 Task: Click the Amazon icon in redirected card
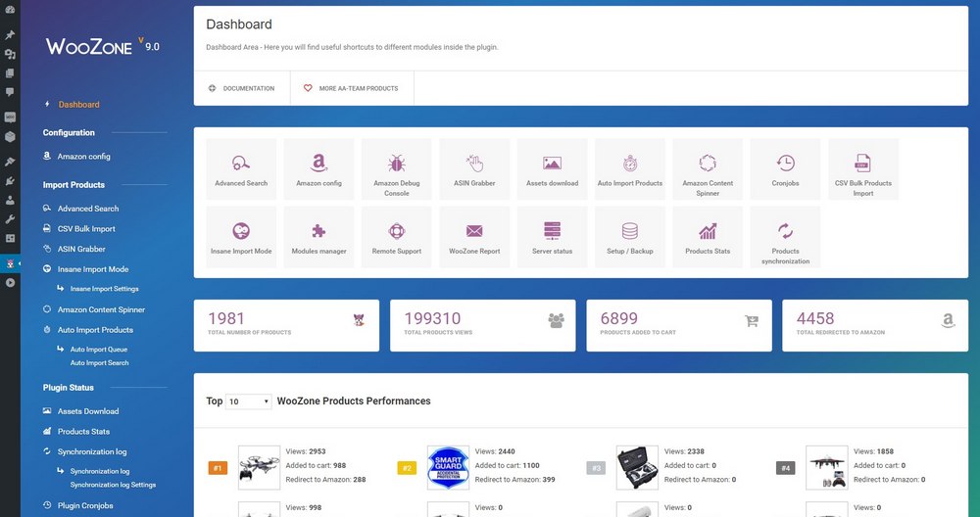click(x=948, y=321)
